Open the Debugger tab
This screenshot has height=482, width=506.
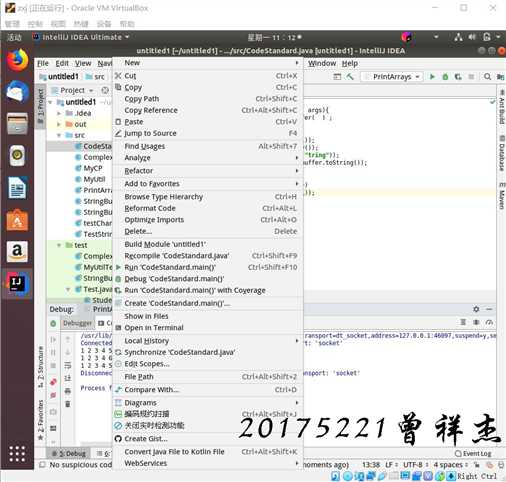click(x=77, y=323)
